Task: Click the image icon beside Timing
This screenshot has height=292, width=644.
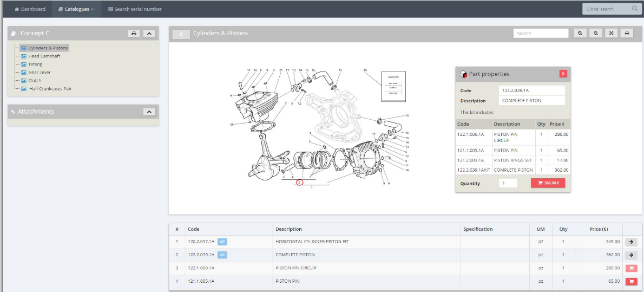Action: click(x=24, y=64)
